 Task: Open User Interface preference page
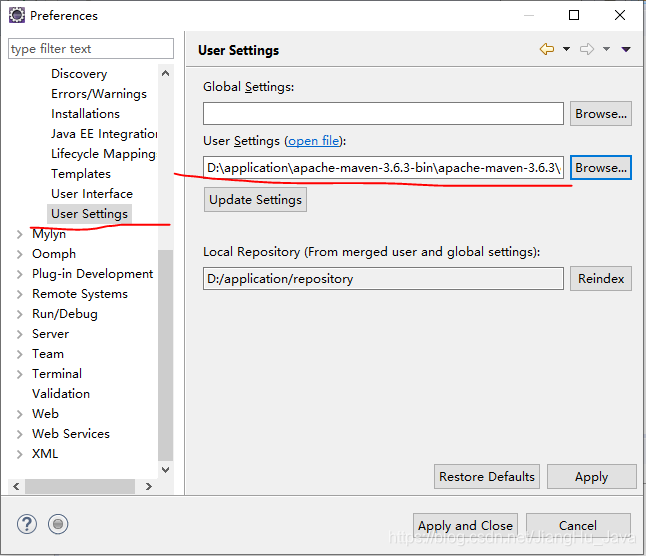[x=92, y=194]
